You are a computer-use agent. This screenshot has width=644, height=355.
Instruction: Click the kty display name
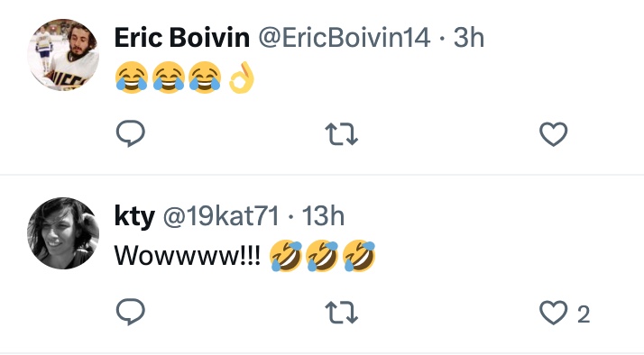click(x=134, y=216)
